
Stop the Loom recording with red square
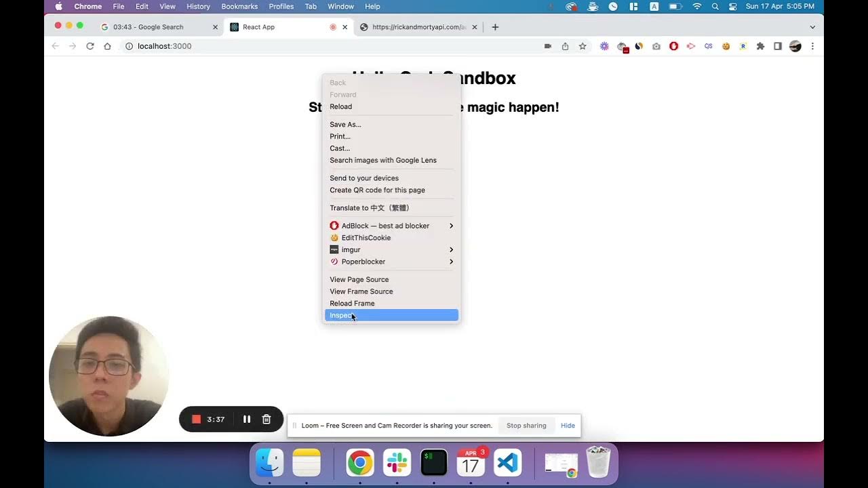point(196,420)
